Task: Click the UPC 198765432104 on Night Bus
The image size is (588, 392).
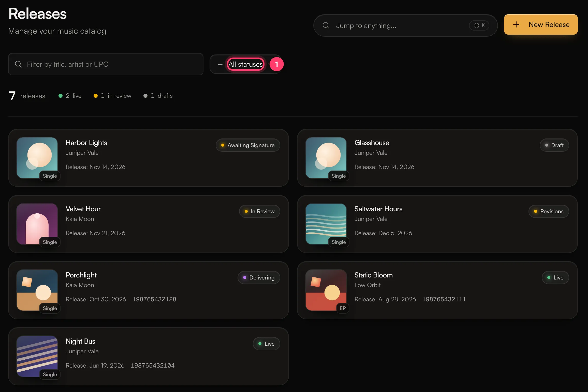Action: (x=153, y=366)
